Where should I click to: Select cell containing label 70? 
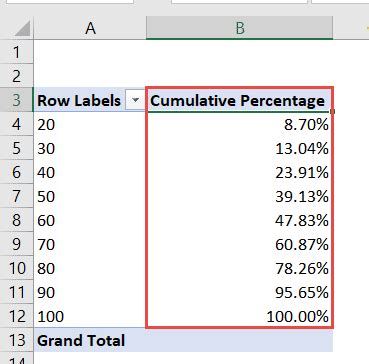click(x=90, y=244)
